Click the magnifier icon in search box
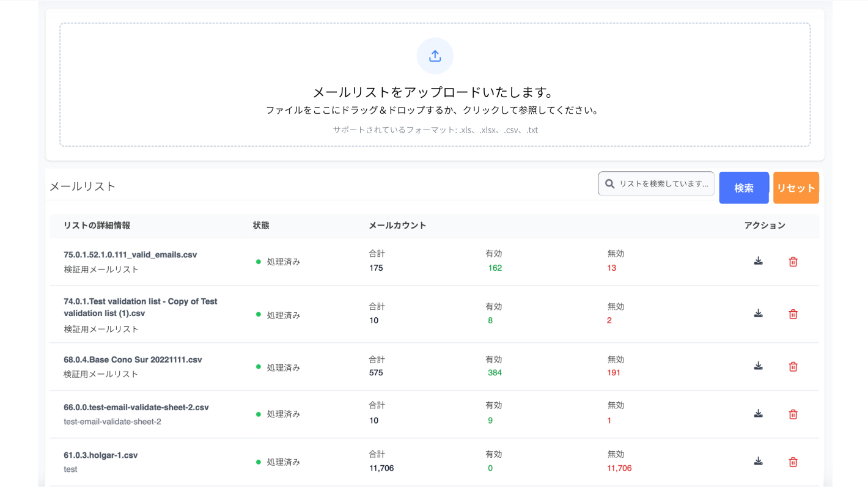The height and width of the screenshot is (489, 868). [x=609, y=184]
